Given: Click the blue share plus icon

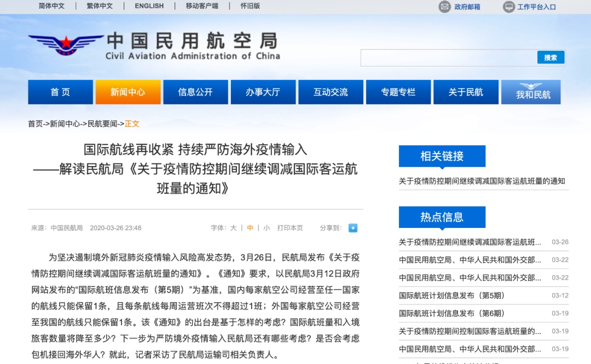Looking at the screenshot, I should tap(353, 228).
